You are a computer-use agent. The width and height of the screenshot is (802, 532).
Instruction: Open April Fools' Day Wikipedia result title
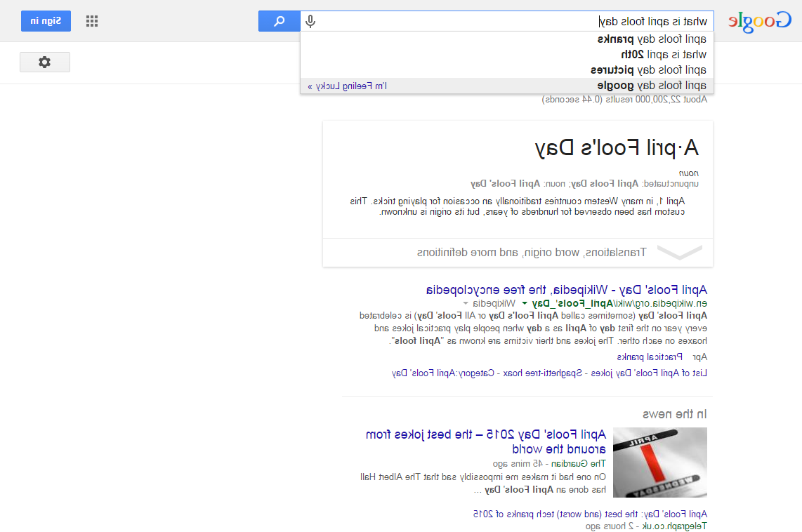point(567,290)
